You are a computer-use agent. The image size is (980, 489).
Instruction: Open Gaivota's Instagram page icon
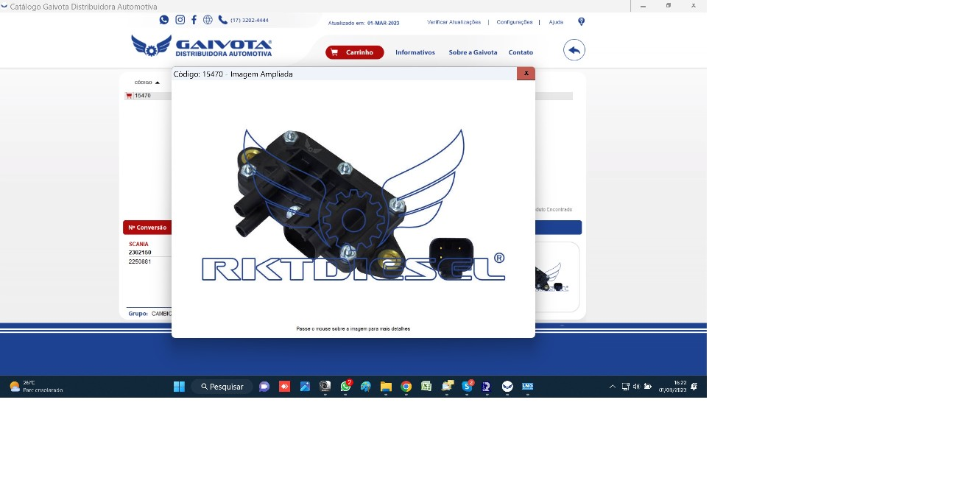pos(180,20)
